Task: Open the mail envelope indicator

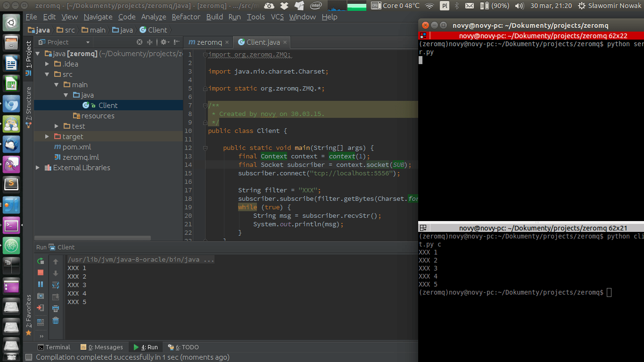Action: tap(469, 6)
